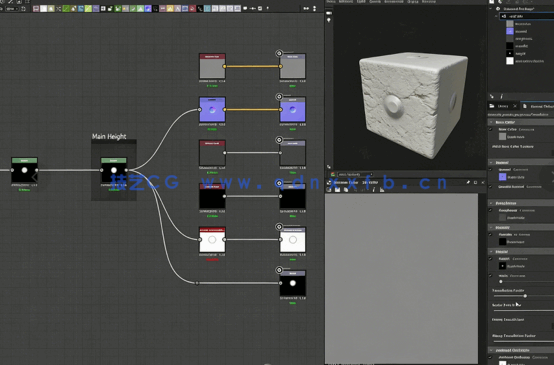Click the histogram icon in the 2D view toolbar
This screenshot has width=554, height=365.
point(382,190)
